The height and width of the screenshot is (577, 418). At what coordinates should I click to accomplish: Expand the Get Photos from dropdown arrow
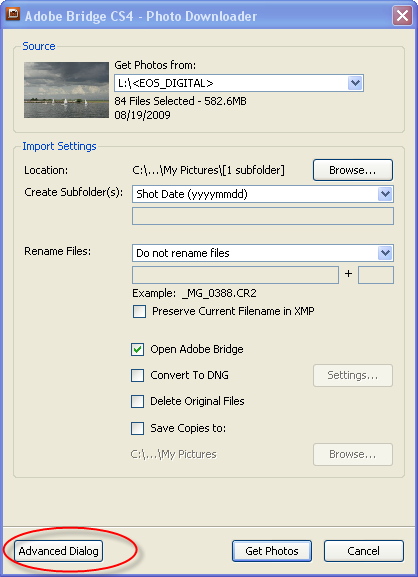pyautogui.click(x=355, y=83)
